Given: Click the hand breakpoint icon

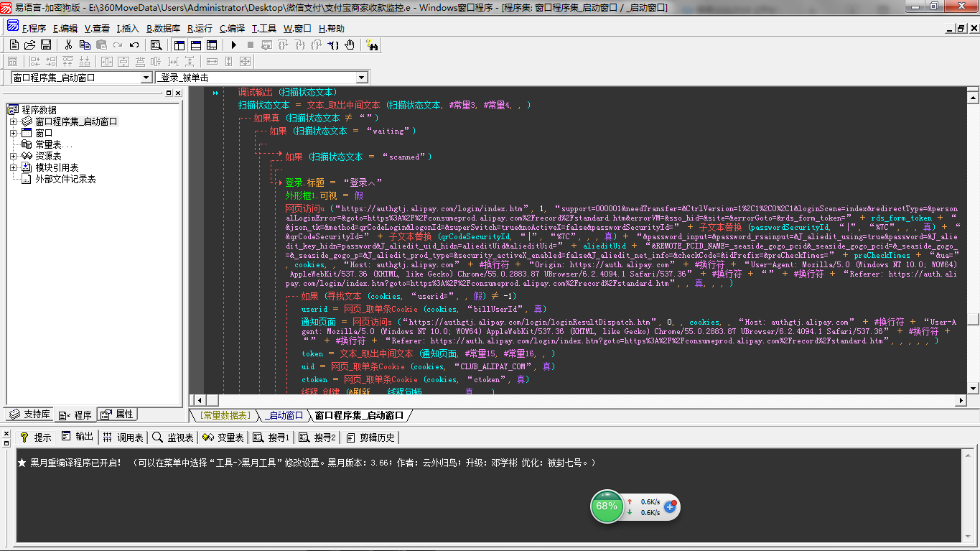Looking at the screenshot, I should click(x=350, y=45).
